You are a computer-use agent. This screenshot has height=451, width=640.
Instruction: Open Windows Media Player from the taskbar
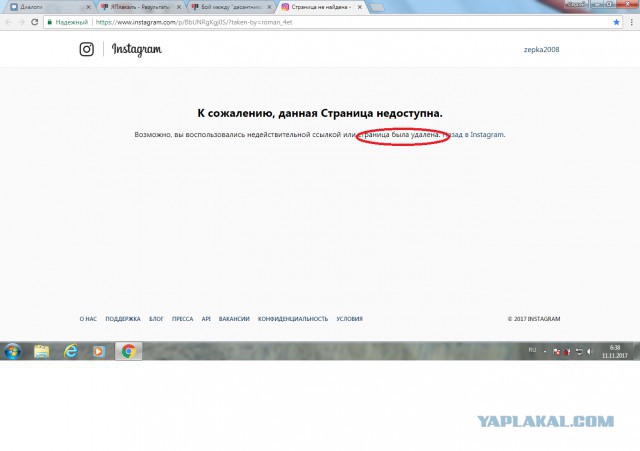pos(99,351)
